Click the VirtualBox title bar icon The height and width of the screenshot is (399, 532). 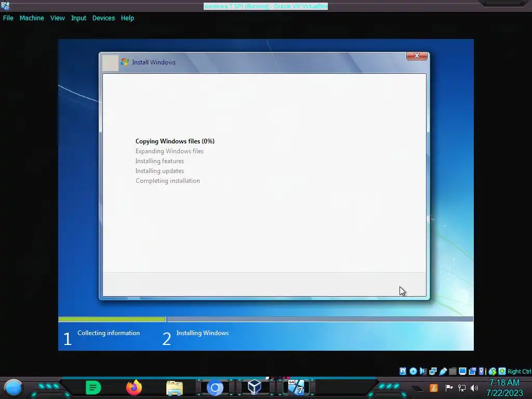click(5, 5)
